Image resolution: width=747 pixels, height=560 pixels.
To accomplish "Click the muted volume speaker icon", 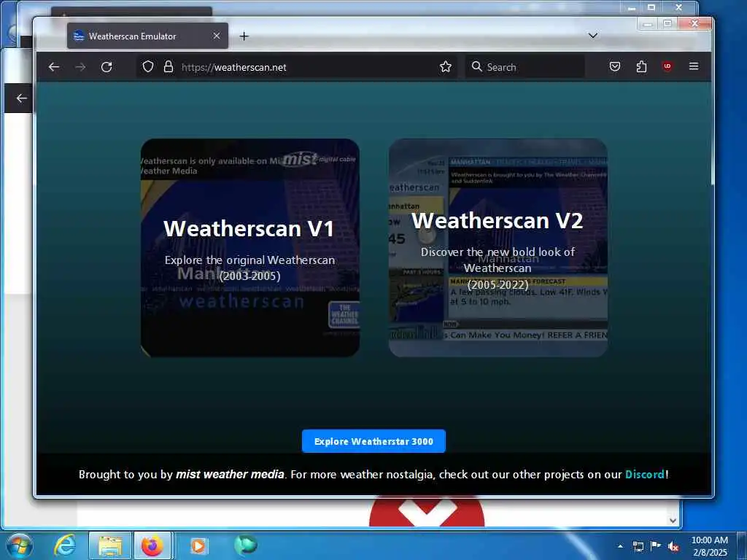I will (x=673, y=546).
